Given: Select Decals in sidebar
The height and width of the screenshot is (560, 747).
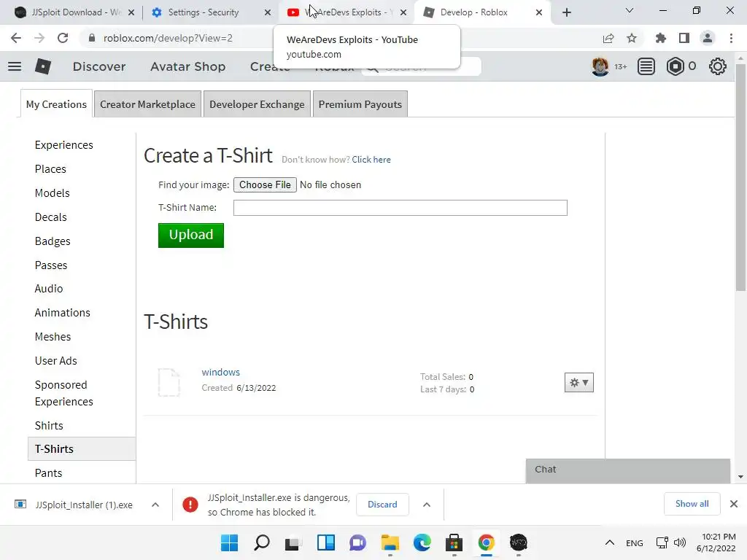Looking at the screenshot, I should 51,217.
